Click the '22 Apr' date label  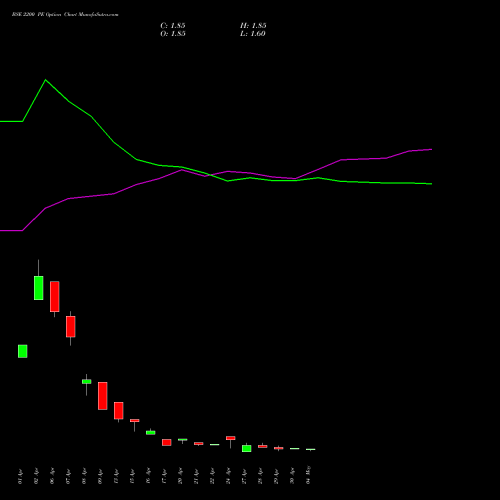coord(212,476)
